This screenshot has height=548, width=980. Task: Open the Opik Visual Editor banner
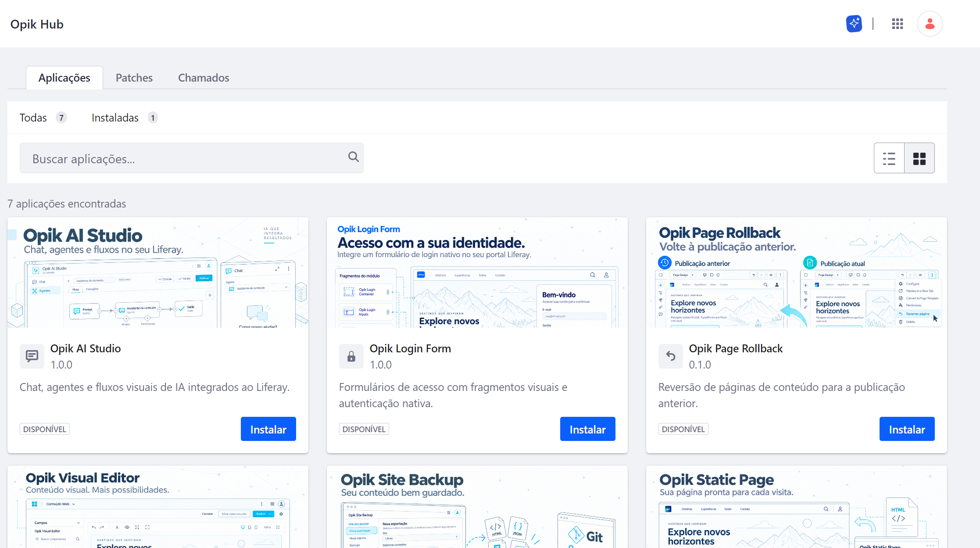[158, 507]
